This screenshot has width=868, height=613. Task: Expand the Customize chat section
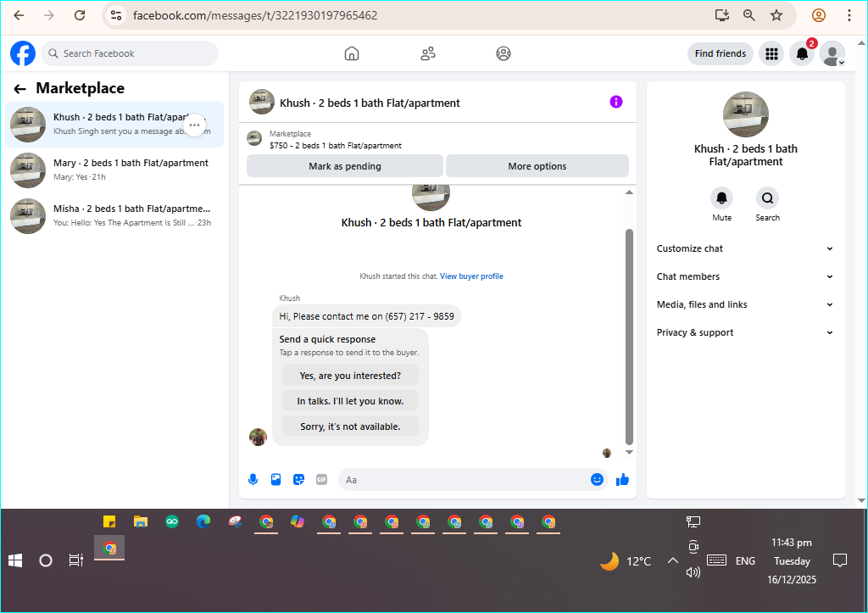[x=745, y=248]
